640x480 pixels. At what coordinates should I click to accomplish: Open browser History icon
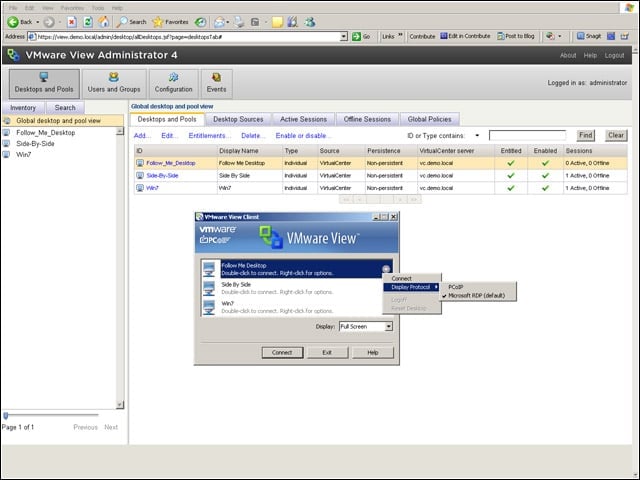click(200, 22)
